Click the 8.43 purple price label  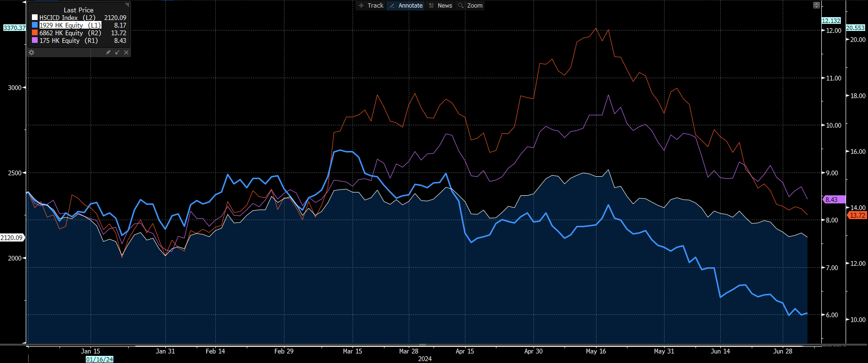click(x=833, y=200)
